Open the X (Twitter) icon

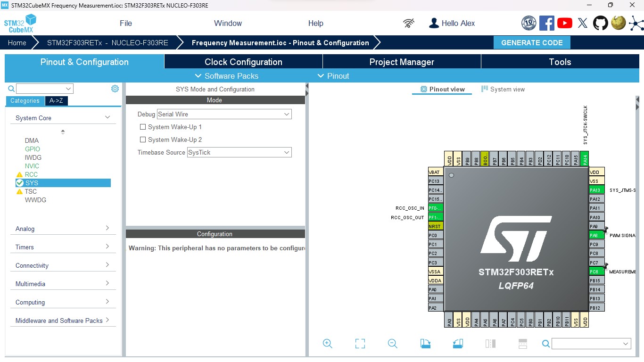tap(583, 23)
